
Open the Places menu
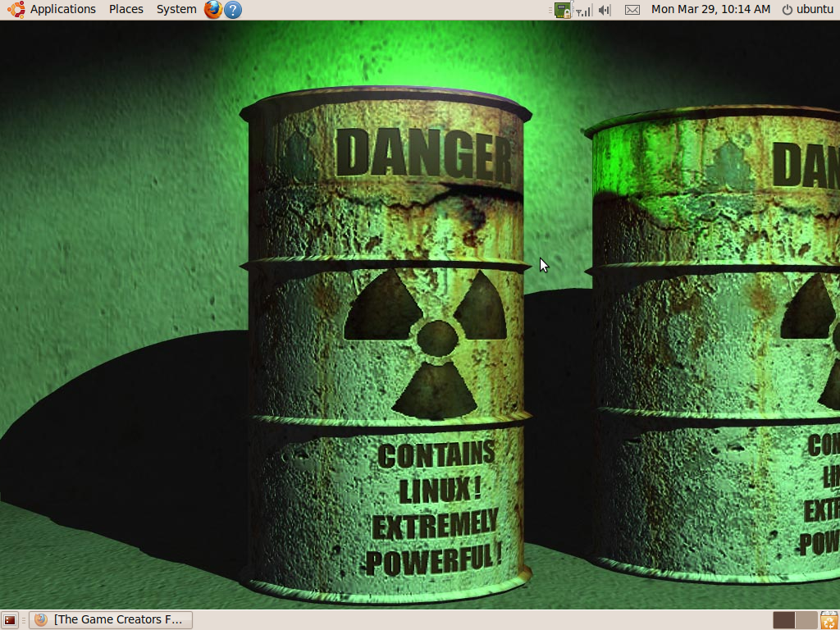[126, 9]
